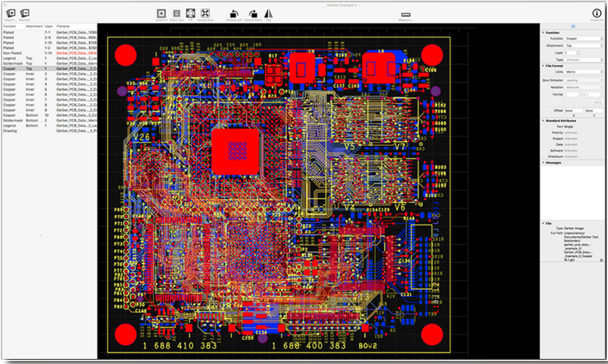Show Actual Size via toolbar icon
Viewport: 608px width, 364px height.
205,13
